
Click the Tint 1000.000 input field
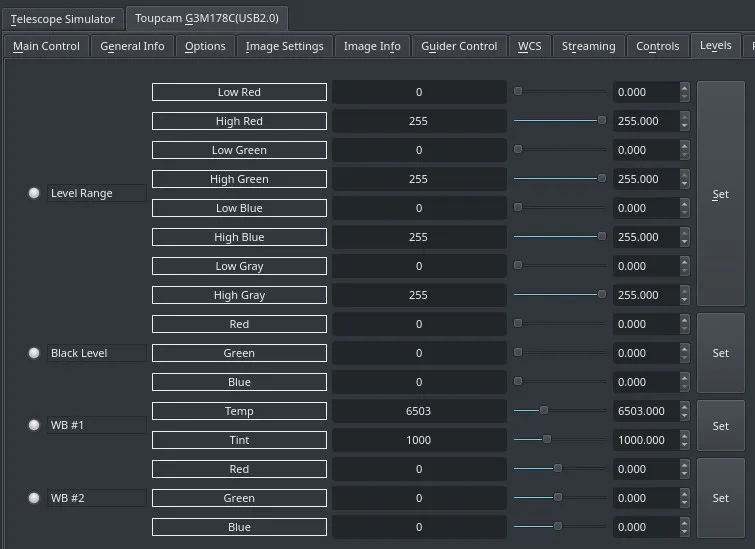646,440
